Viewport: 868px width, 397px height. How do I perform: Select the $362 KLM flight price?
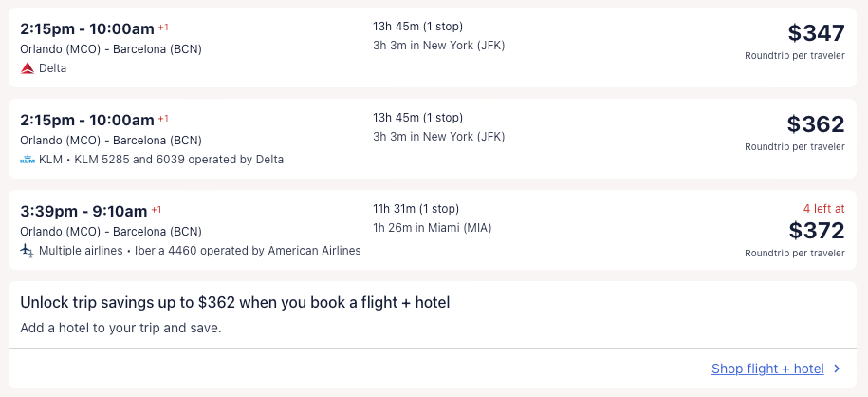[815, 124]
